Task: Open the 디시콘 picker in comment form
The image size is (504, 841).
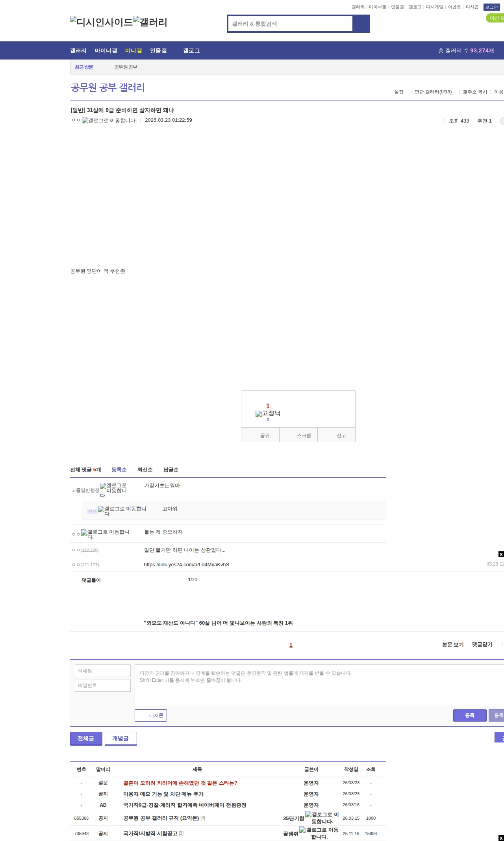Action: point(151,715)
